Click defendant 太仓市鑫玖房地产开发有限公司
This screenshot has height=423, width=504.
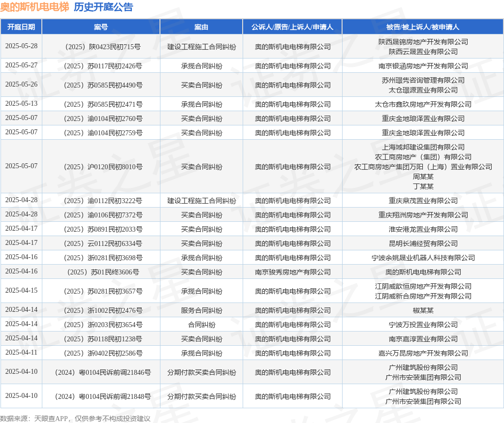(x=423, y=104)
